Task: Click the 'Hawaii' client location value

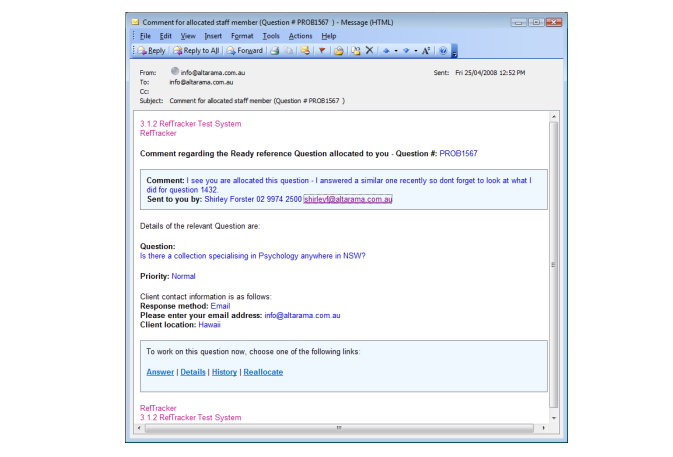Action: pyautogui.click(x=209, y=325)
